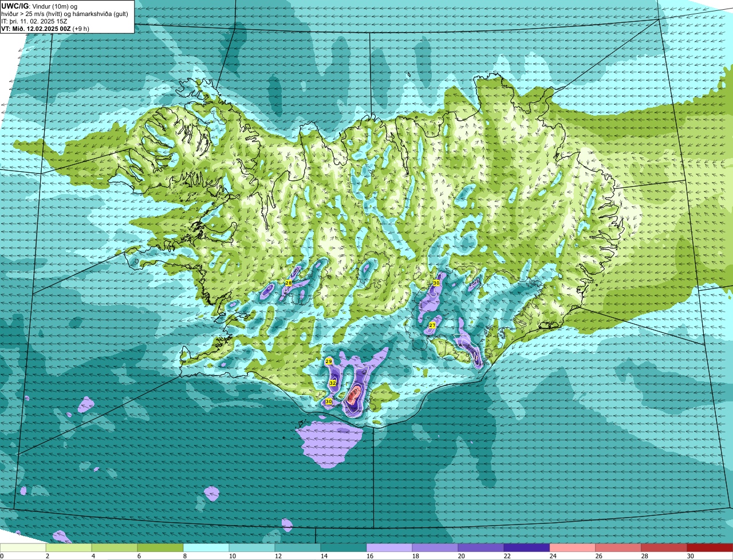Viewport: 733px width, 560px height.
Task: Click the yellow gust label 27
Action: pos(432,325)
